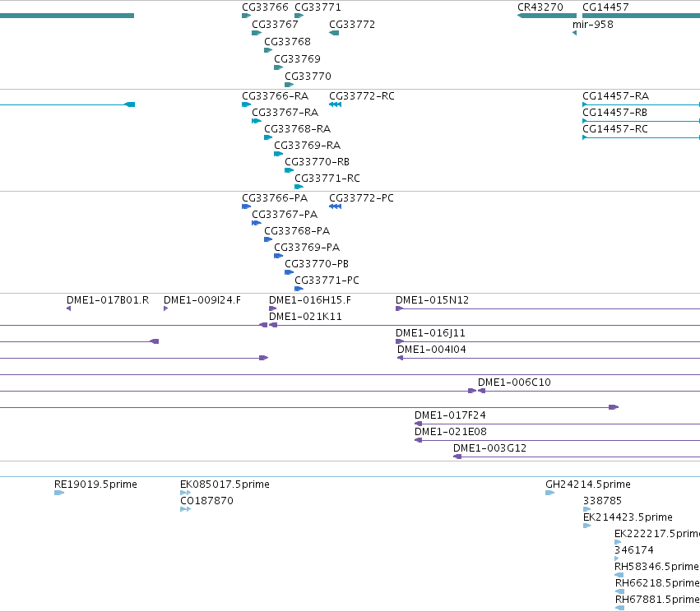Select transcript CG33766-RA
The height and width of the screenshot is (612, 700).
(275, 96)
